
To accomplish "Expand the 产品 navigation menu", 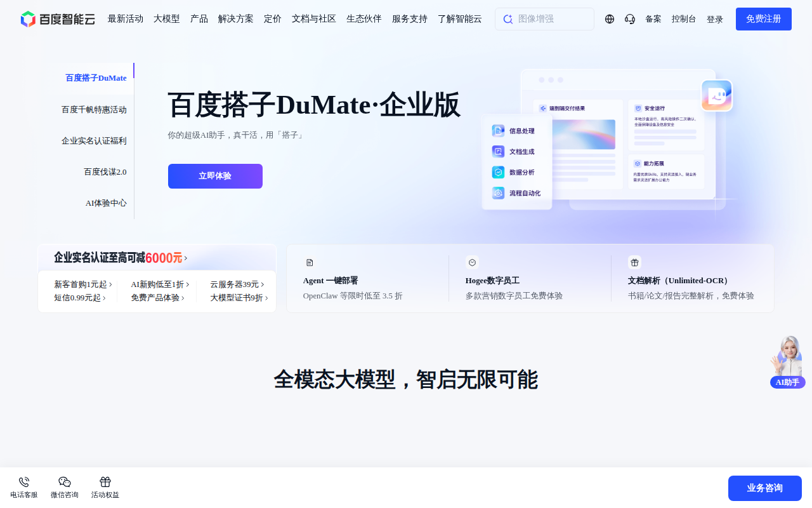I will pyautogui.click(x=199, y=19).
